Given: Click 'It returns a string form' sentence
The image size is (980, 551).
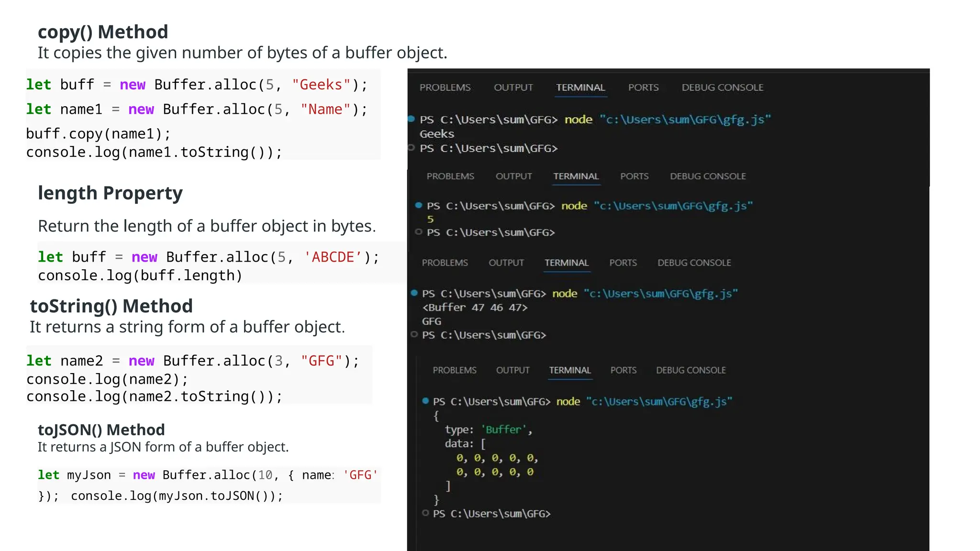Looking at the screenshot, I should 187,327.
